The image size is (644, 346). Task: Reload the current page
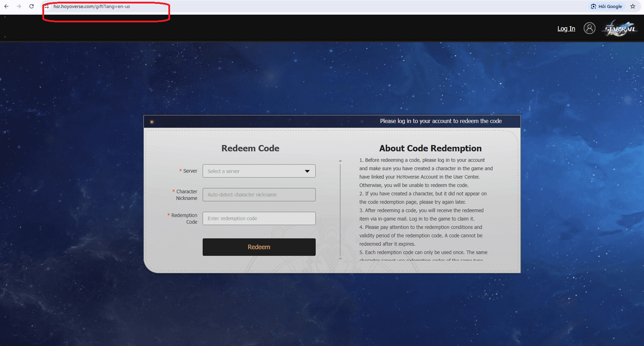(31, 6)
